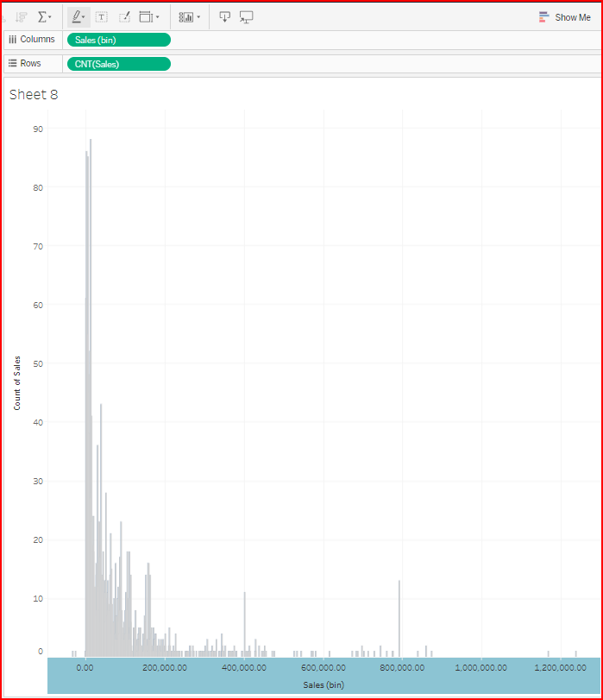603x700 pixels.
Task: Click the Rows shelf label
Action: click(25, 64)
